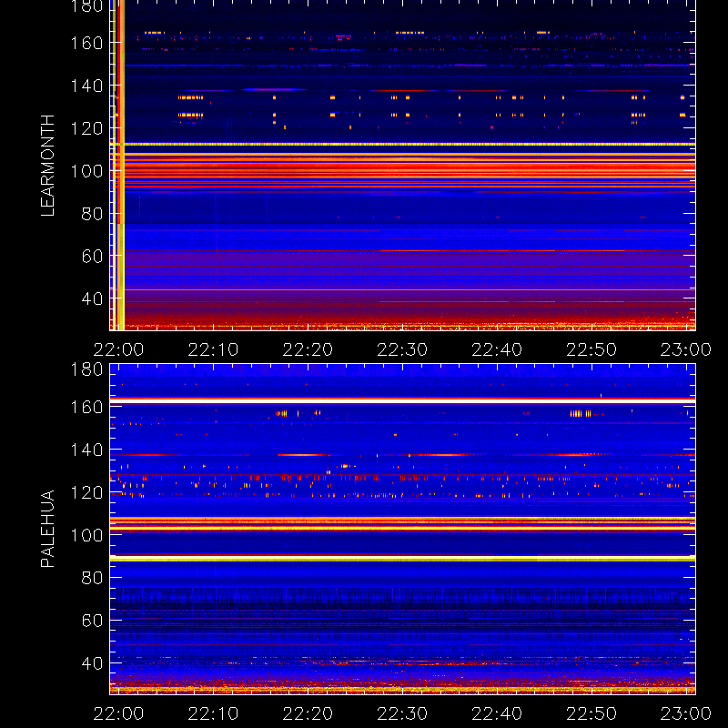
Task: Select the 40 tick label on Palehua axis
Action: pyautogui.click(x=92, y=662)
